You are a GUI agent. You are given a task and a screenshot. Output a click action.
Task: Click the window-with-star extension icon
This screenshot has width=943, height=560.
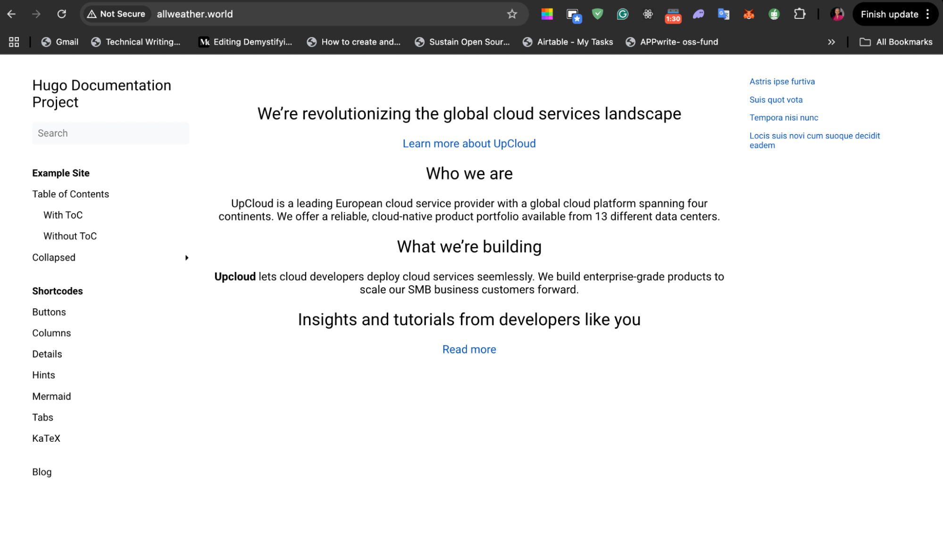(573, 15)
